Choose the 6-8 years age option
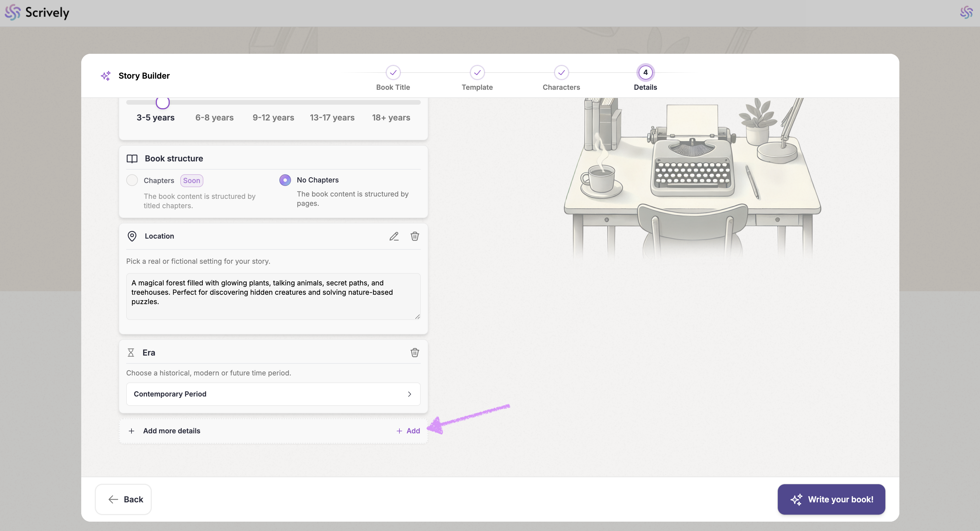The height and width of the screenshot is (531, 980). click(214, 118)
